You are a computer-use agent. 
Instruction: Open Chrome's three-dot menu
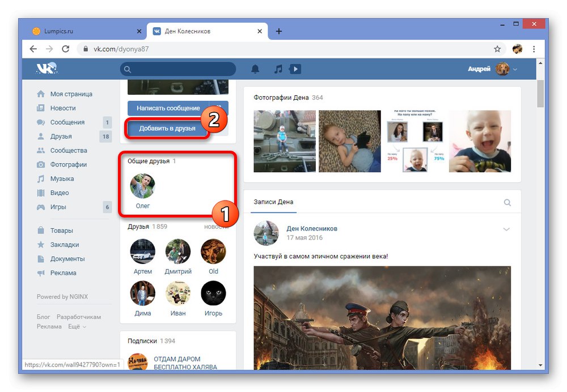(534, 49)
